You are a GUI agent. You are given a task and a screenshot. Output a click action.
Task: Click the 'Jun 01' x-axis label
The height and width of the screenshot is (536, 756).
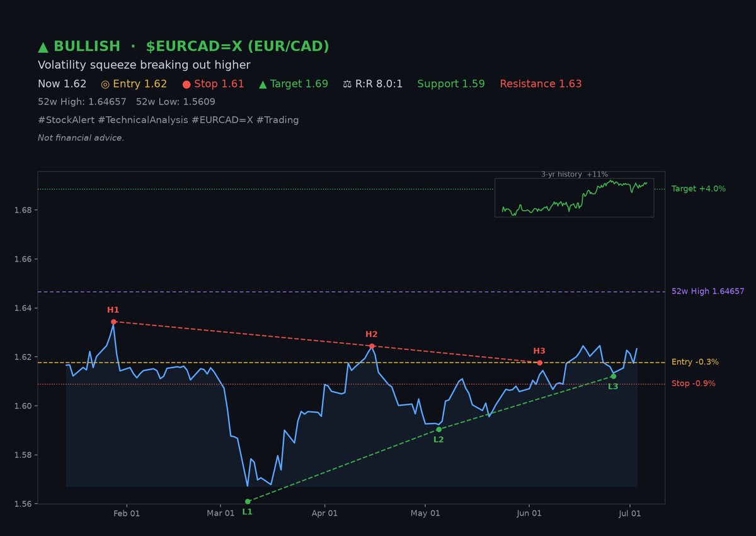(x=529, y=514)
